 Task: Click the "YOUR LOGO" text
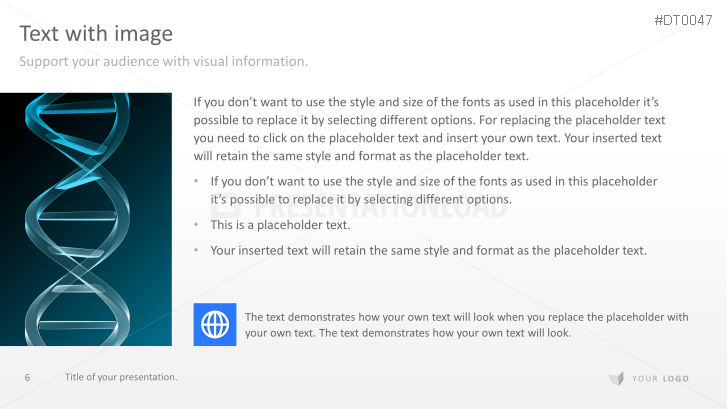coord(660,378)
